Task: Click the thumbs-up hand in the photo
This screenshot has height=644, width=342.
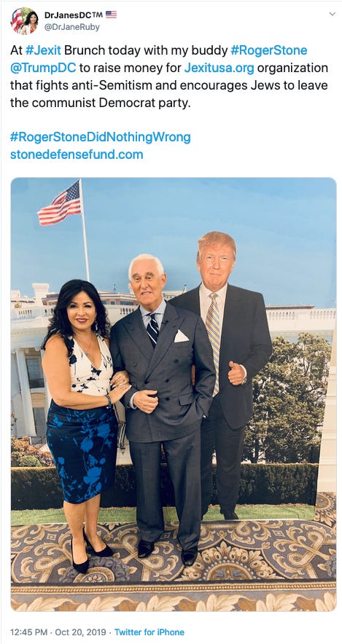Action: (237, 372)
